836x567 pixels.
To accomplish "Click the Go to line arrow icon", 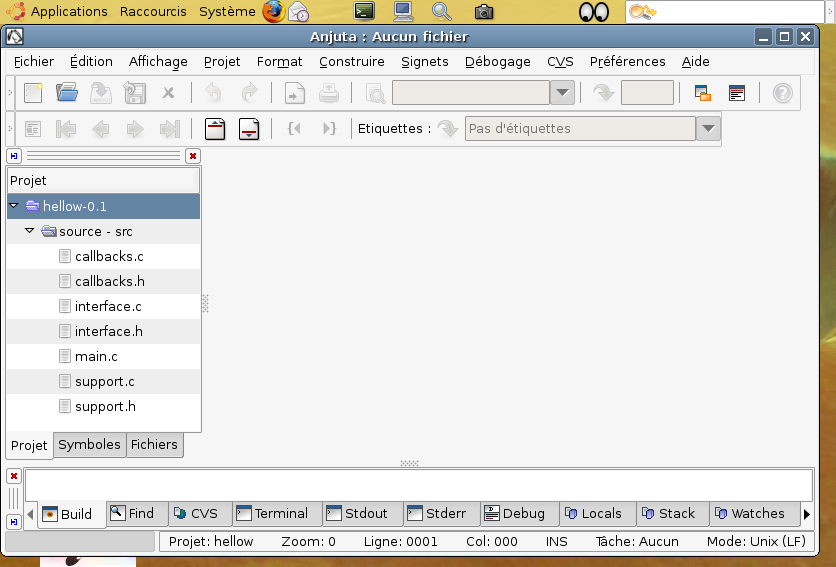I will pos(604,93).
